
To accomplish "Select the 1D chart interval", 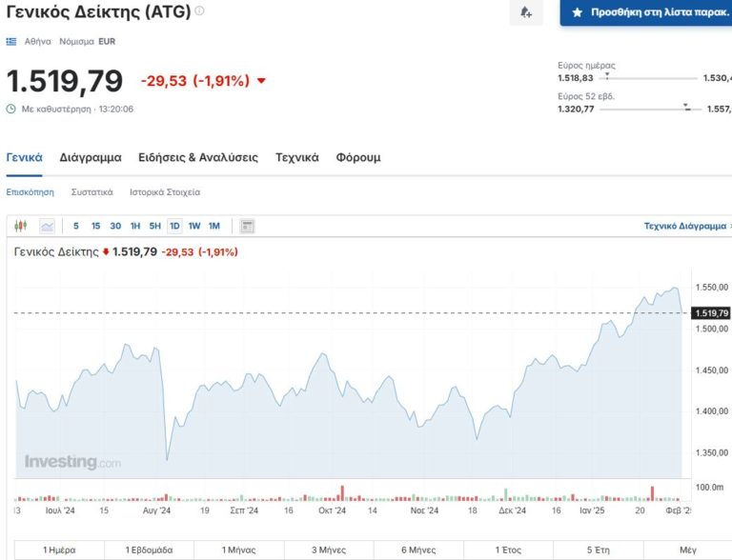I will click(174, 226).
